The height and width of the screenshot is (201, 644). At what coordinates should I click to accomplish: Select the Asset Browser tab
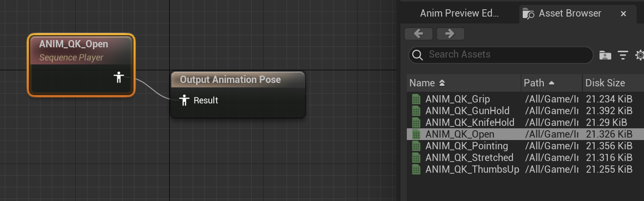(x=570, y=14)
